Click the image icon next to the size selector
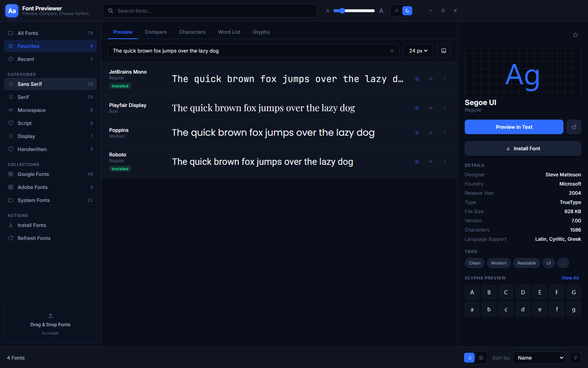This screenshot has height=368, width=588. (444, 51)
